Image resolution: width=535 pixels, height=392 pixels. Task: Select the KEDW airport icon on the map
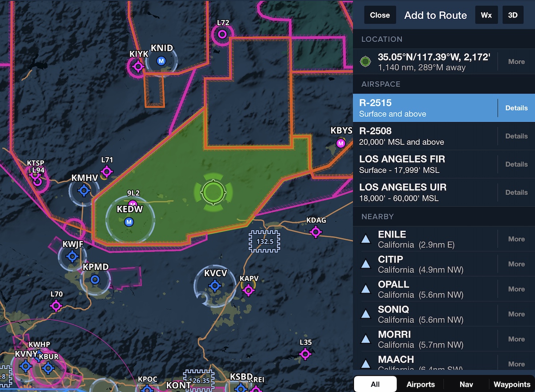tap(129, 221)
